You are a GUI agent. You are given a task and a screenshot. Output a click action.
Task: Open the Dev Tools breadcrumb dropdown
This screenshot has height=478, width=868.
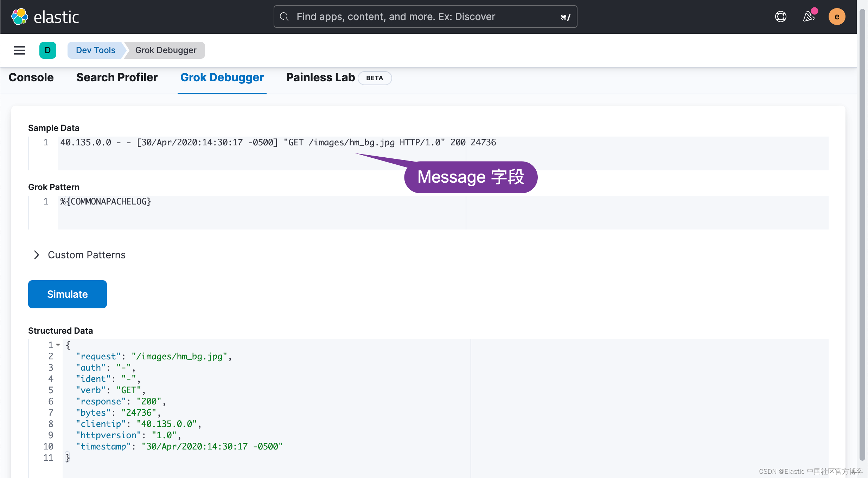(95, 50)
